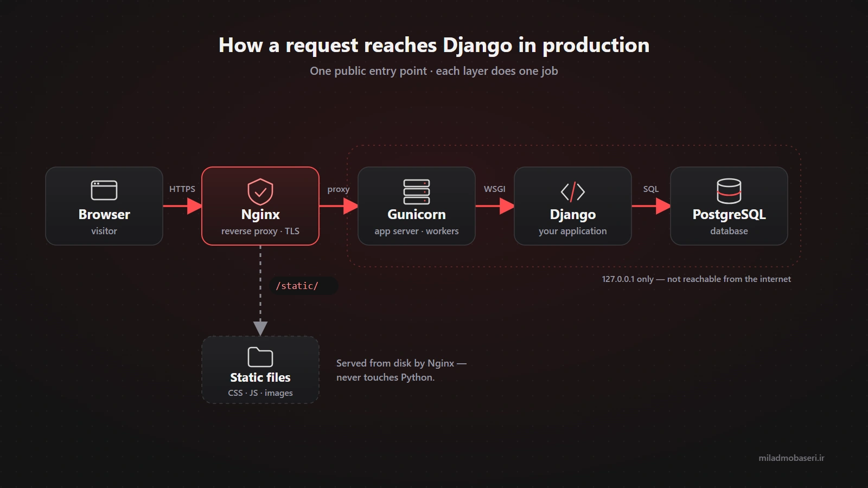Select the 'visitor' caption under Browser
868x488 pixels.
[104, 231]
